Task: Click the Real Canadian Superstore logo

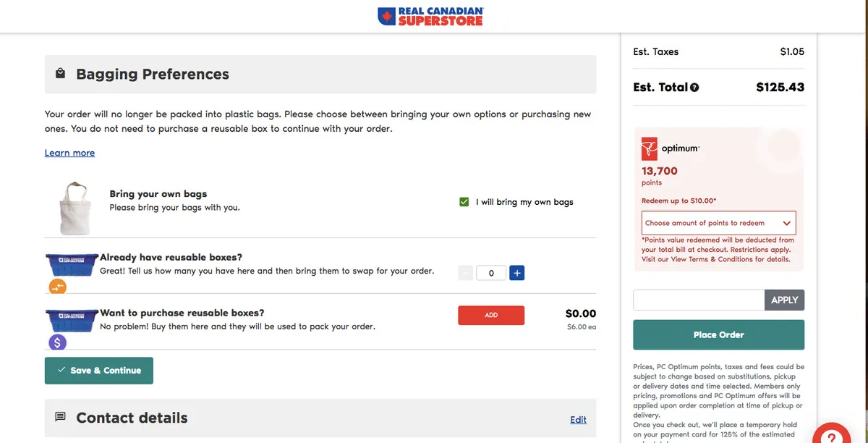Action: coord(430,16)
